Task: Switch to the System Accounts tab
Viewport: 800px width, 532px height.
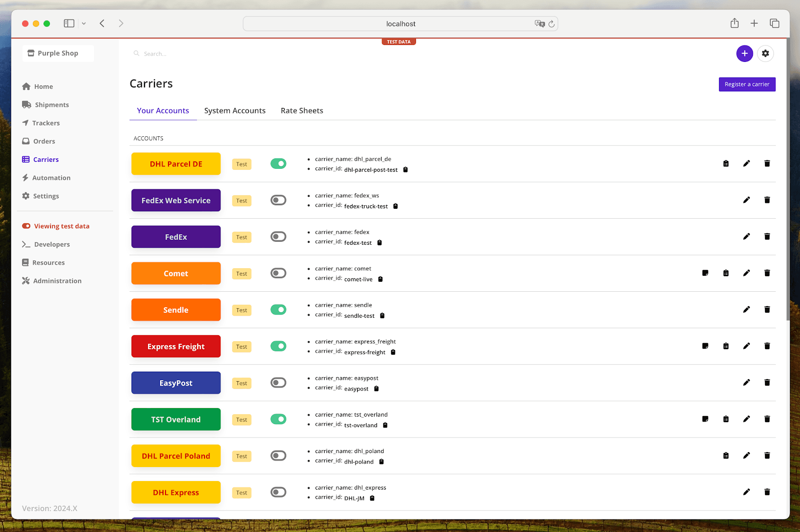Action: 234,110
